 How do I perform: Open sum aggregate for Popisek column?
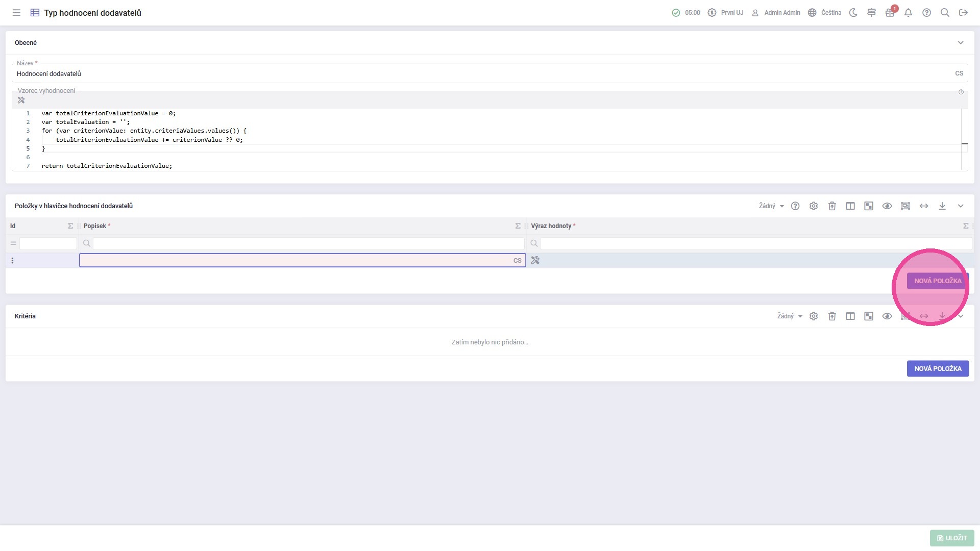[518, 226]
